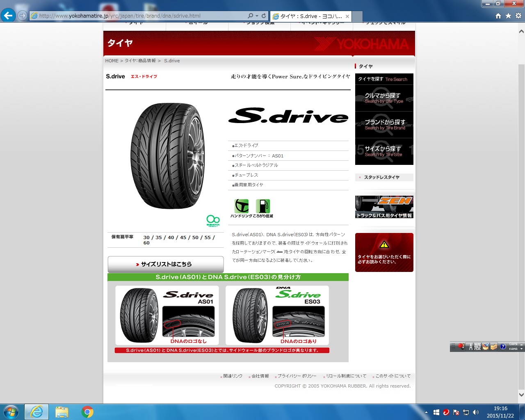Click the large S.drive brand logo
This screenshot has width=525, height=420.
click(x=288, y=116)
